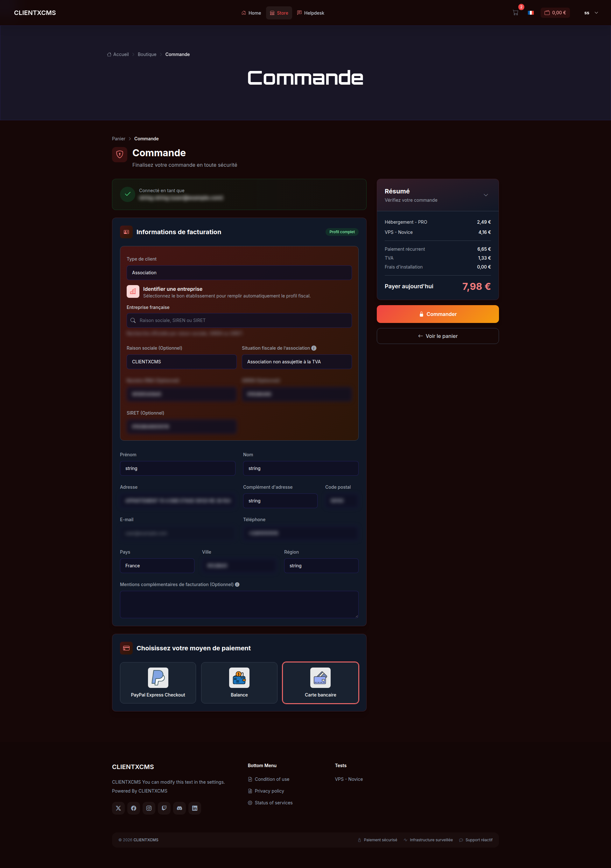Click the Identifier une entreprise building icon
Image resolution: width=611 pixels, height=868 pixels.
133,291
